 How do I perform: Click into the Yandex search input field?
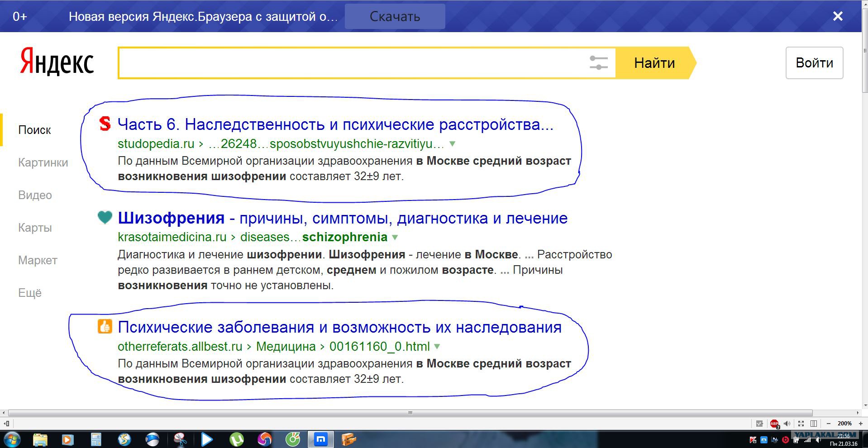[353, 63]
